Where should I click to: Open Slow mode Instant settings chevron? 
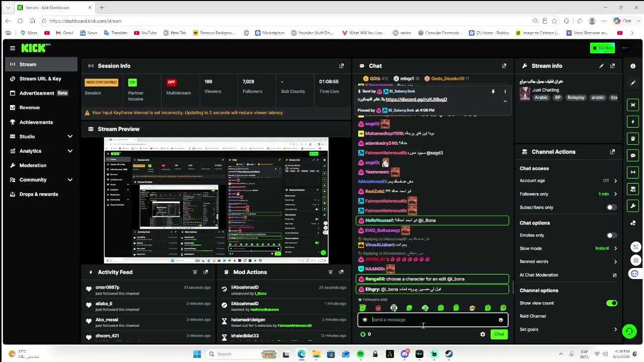click(x=615, y=248)
